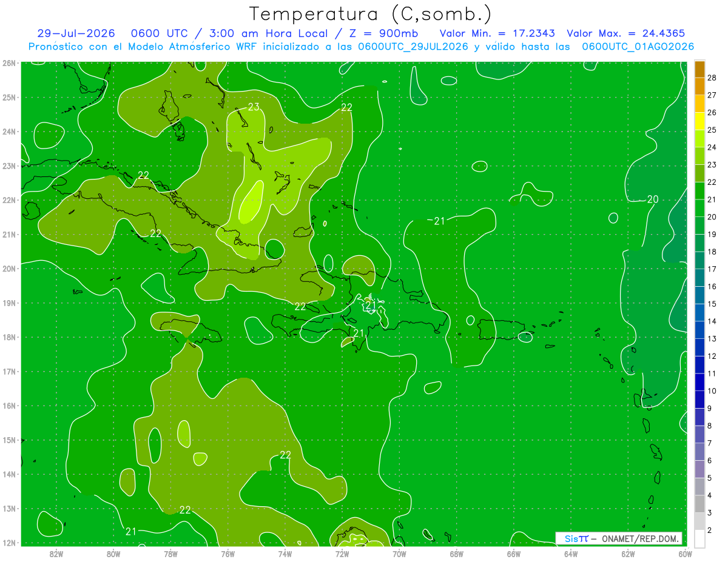This screenshot has height=562, width=728.
Task: Click the 60W longitude axis label
Action: pyautogui.click(x=686, y=553)
